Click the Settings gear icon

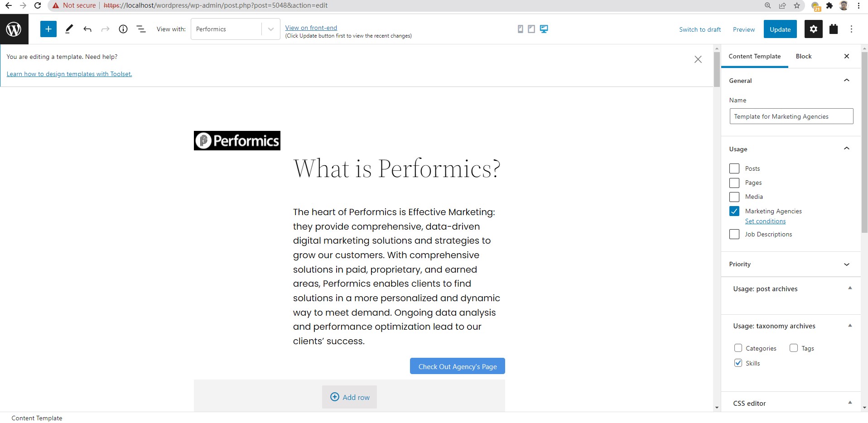pyautogui.click(x=814, y=29)
